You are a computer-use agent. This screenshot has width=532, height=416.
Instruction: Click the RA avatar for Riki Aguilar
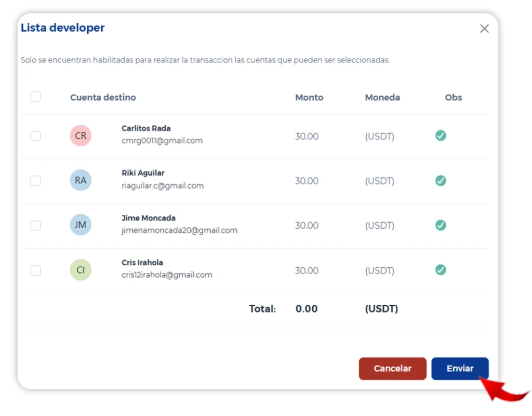tap(81, 180)
